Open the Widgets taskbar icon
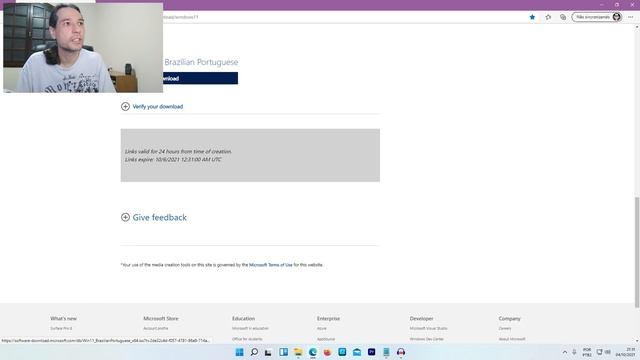Image resolution: width=640 pixels, height=360 pixels. pyautogui.click(x=284, y=352)
